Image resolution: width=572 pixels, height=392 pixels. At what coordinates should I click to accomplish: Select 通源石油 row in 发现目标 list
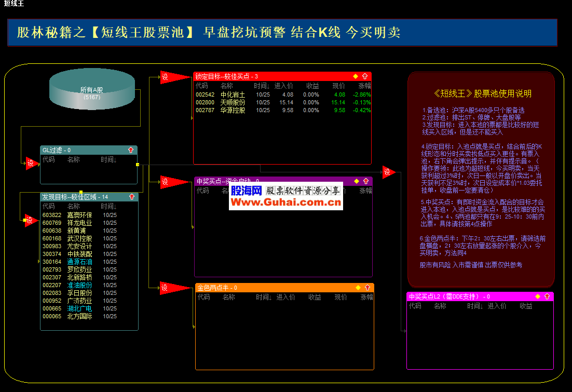79,262
